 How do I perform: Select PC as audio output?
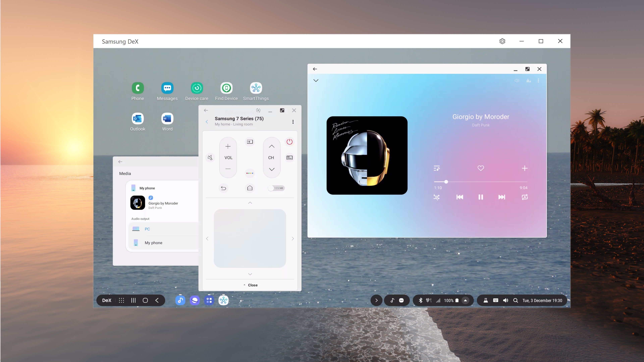point(147,229)
